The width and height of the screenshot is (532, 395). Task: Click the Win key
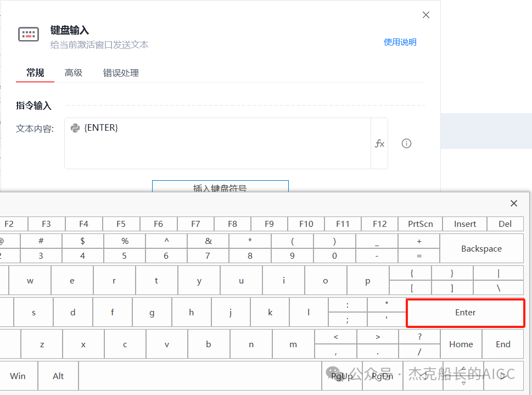(x=18, y=376)
